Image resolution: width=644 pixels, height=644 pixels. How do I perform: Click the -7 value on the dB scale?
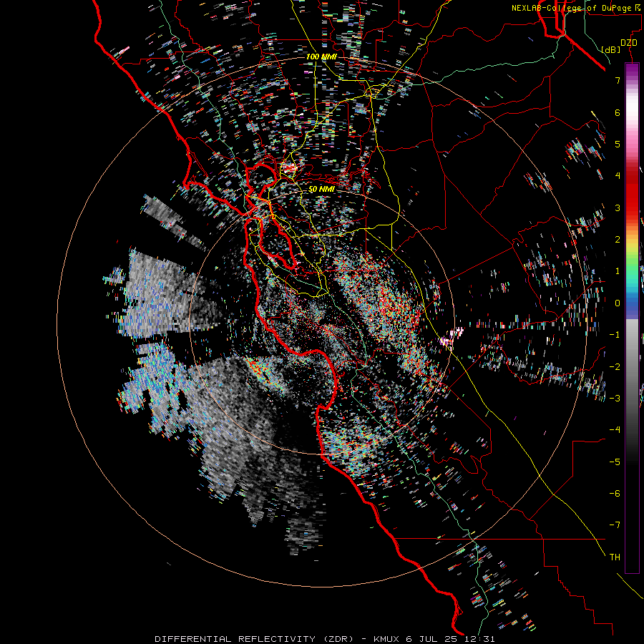tap(615, 525)
